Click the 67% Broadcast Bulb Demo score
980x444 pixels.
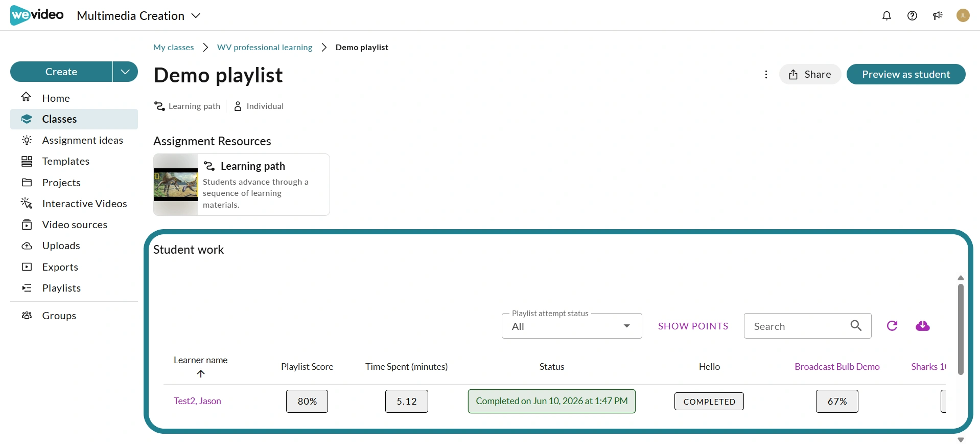pyautogui.click(x=837, y=402)
